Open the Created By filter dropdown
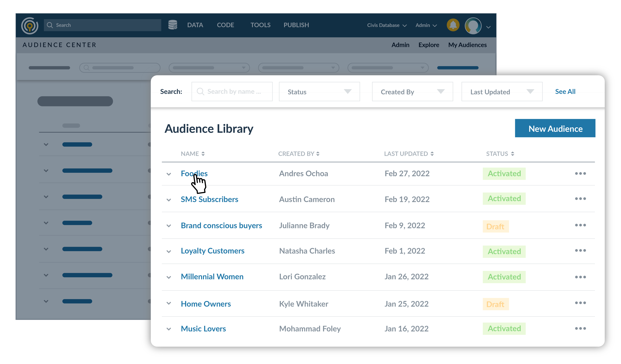Viewport: 621px width, 364px height. coord(413,92)
